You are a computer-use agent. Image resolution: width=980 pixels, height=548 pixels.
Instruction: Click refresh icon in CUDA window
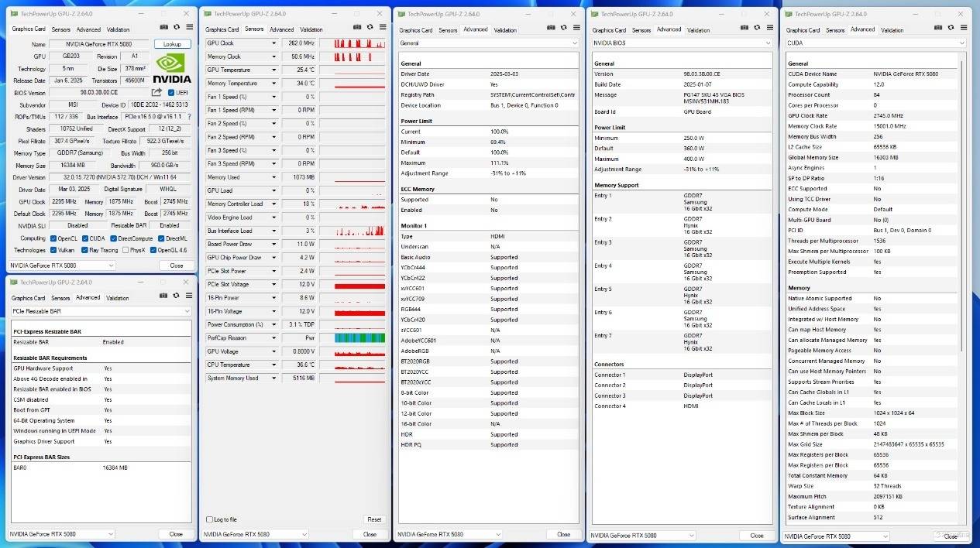point(951,28)
